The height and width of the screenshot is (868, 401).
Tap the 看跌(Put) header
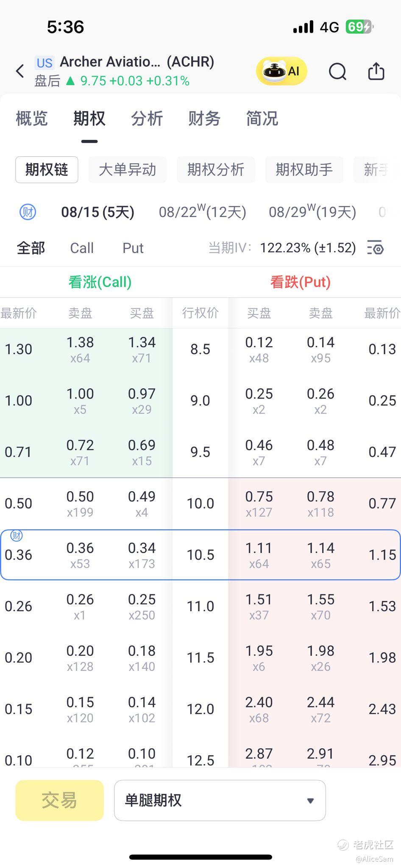[301, 282]
